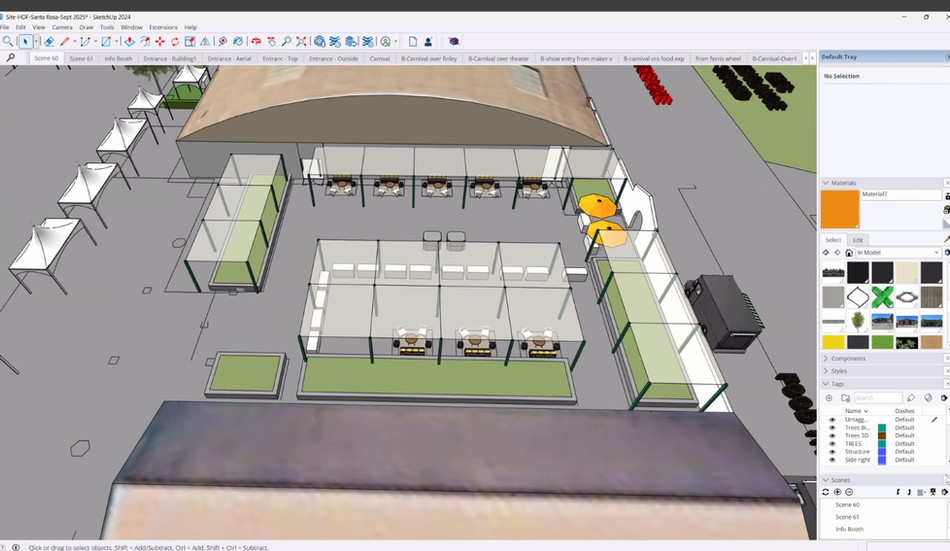This screenshot has width=950, height=551.
Task: Add a new scene with plus icon
Action: [837, 492]
